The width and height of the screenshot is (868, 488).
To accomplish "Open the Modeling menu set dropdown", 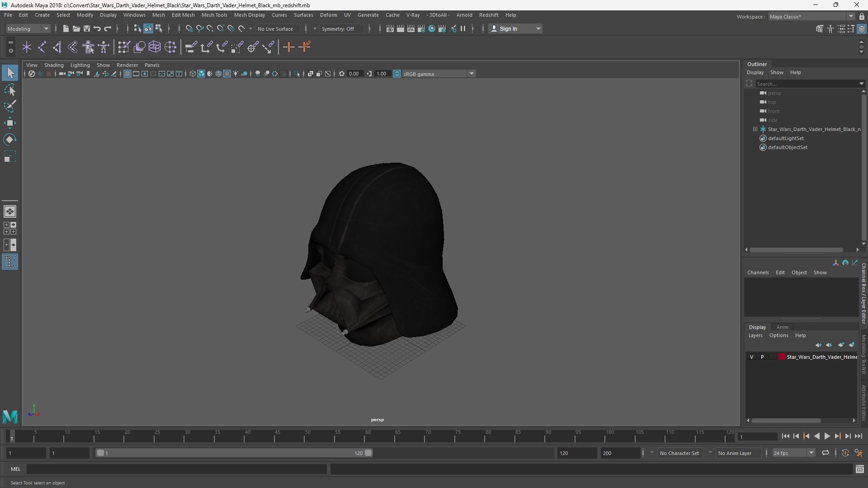I will [28, 28].
